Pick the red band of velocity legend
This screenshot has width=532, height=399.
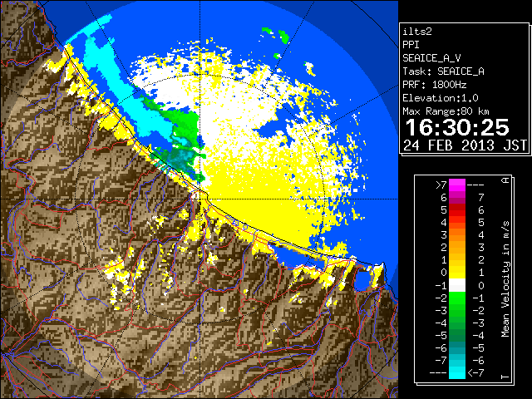(457, 209)
